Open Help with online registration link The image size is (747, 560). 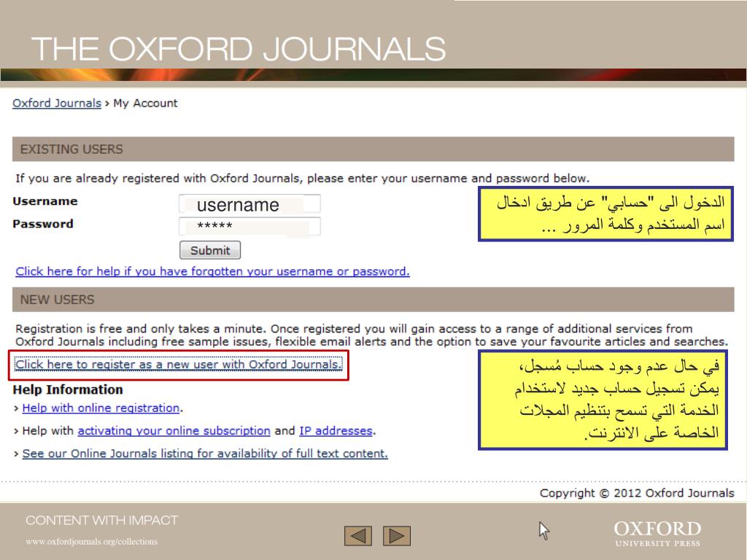[x=101, y=408]
